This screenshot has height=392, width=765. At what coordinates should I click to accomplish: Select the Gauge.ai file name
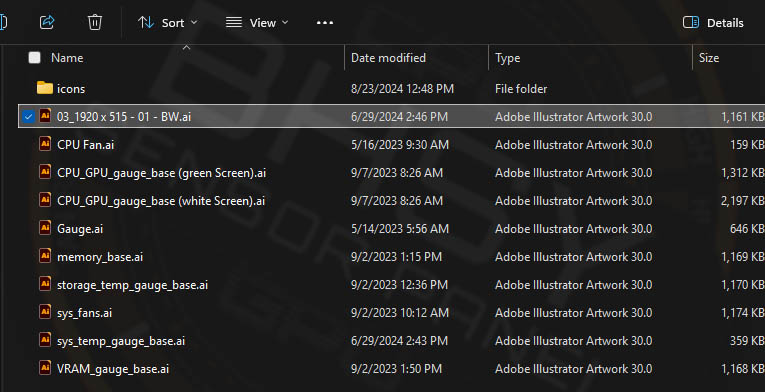pos(80,229)
